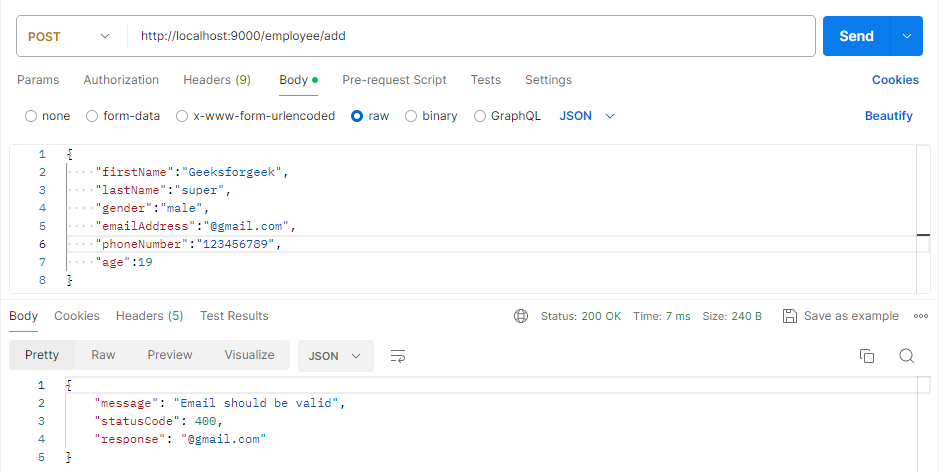Pick the GraphQL radio option
The height and width of the screenshot is (472, 945).
[480, 116]
